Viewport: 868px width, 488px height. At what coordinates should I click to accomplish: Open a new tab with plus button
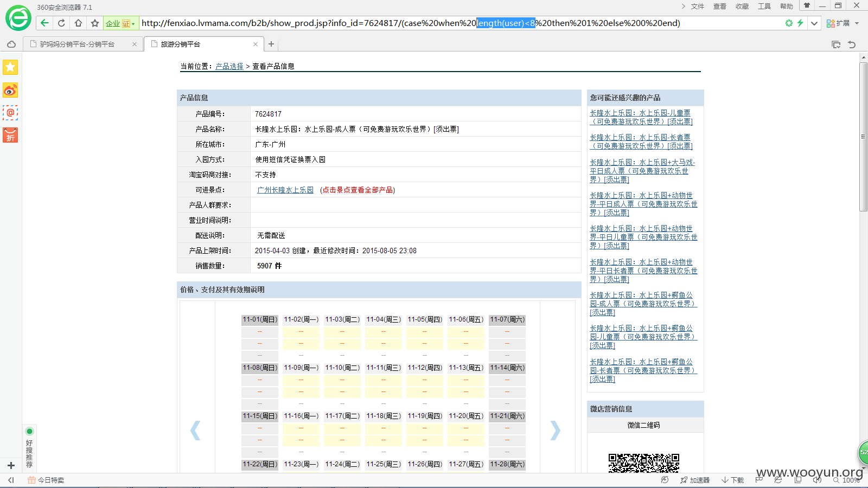click(x=271, y=44)
